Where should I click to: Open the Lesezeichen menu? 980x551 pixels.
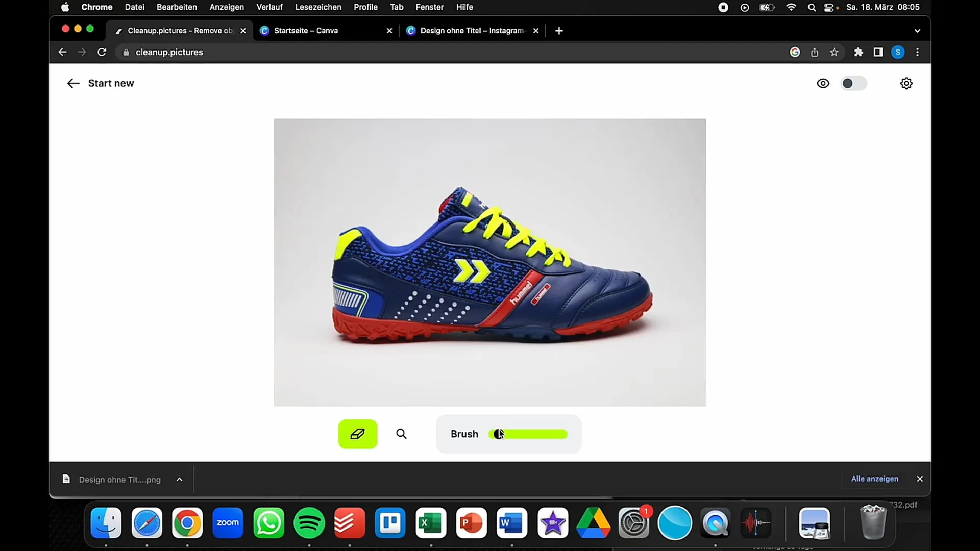pos(318,7)
